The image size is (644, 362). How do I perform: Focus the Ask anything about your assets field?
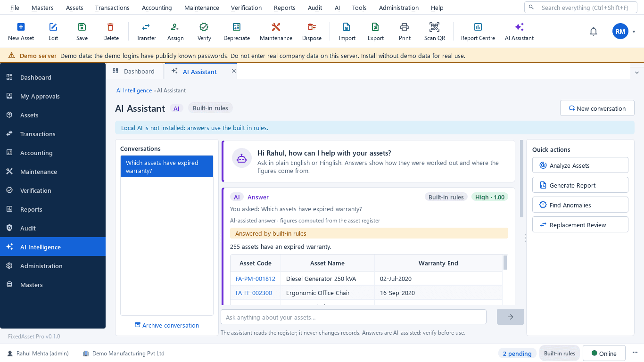click(x=354, y=317)
